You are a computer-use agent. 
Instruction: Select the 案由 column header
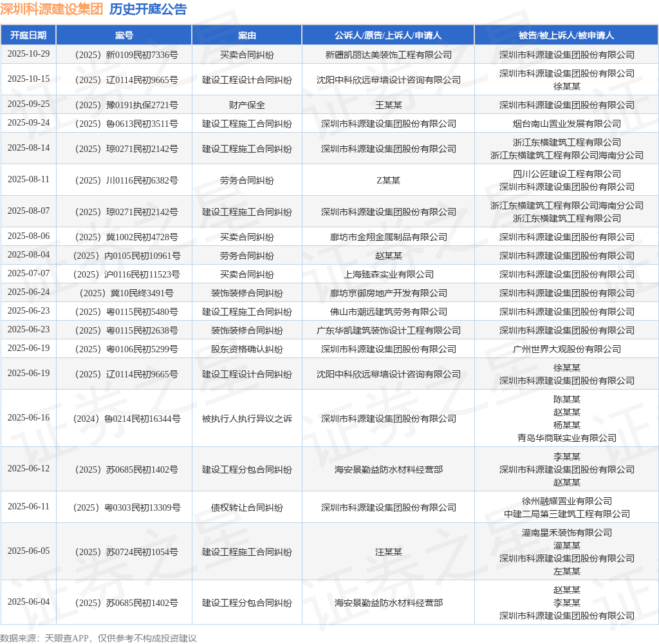pos(246,35)
